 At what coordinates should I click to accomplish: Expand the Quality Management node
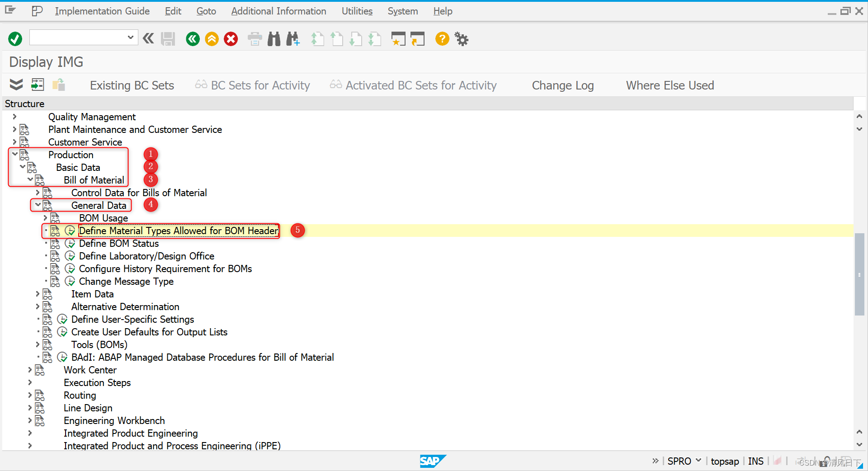pos(14,117)
